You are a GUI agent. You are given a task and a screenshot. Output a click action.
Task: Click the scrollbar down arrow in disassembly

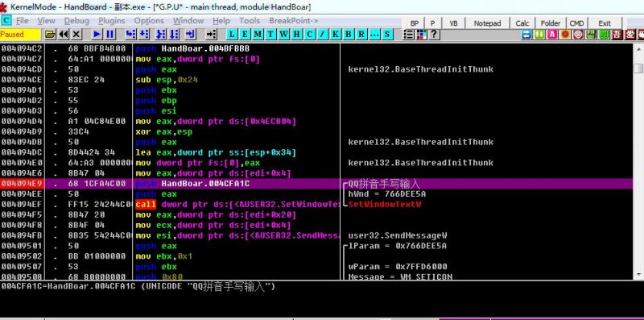point(638,274)
